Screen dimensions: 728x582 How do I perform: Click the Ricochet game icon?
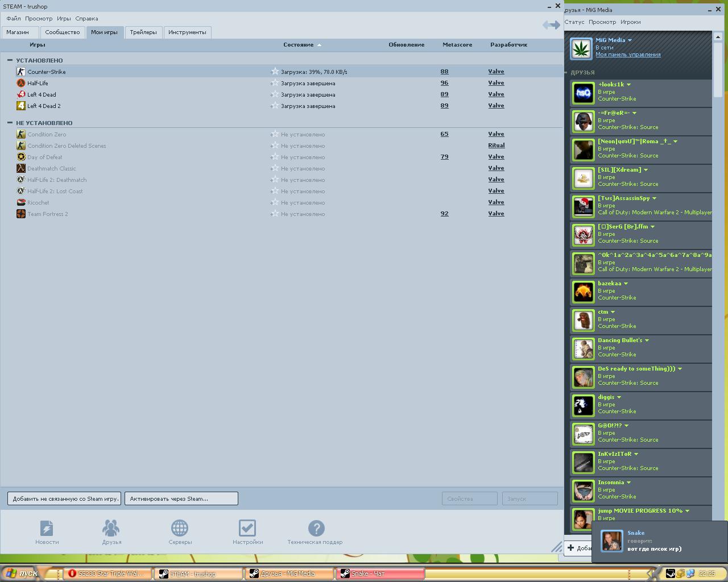[21, 202]
